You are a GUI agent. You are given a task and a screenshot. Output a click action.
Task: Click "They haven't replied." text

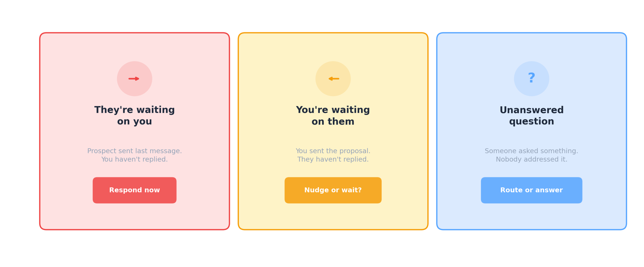point(333,159)
